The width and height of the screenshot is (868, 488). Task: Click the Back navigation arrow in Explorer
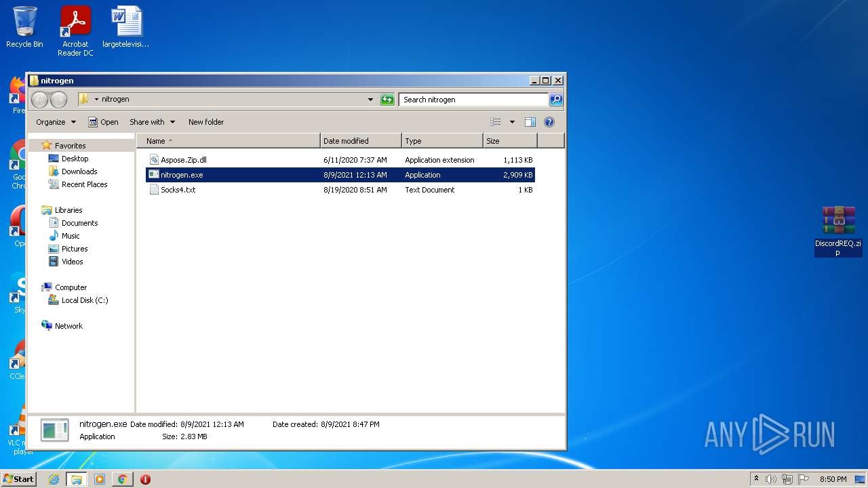[x=40, y=100]
